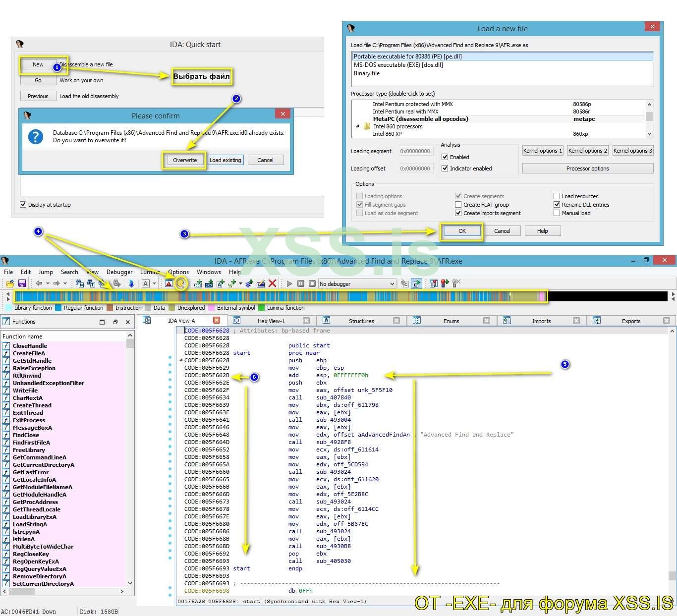Toggle the Create imports segment checkbox
Viewport: 677px width, 616px height.
pos(458,213)
